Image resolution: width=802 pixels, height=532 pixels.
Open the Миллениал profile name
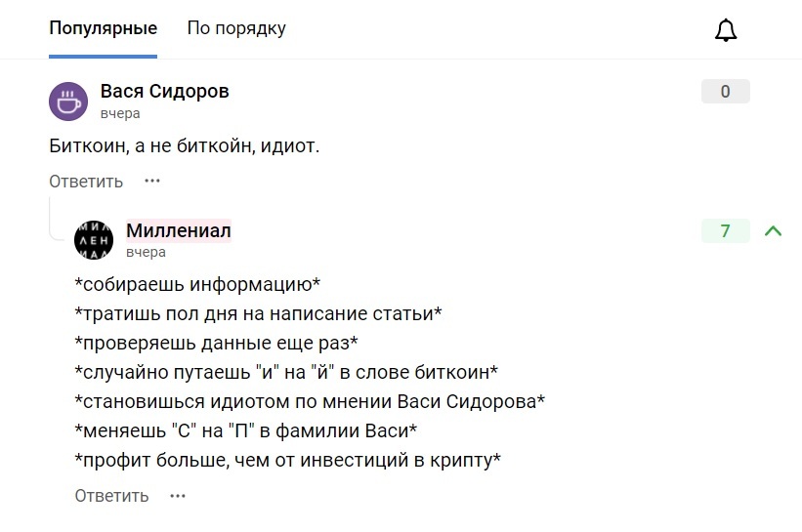click(x=179, y=230)
